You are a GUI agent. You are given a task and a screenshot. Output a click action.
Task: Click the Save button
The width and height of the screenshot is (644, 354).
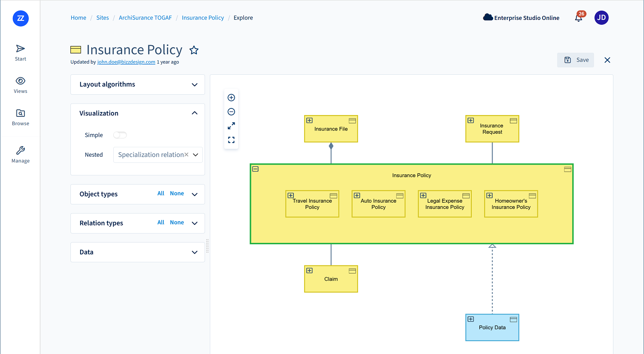(x=575, y=60)
